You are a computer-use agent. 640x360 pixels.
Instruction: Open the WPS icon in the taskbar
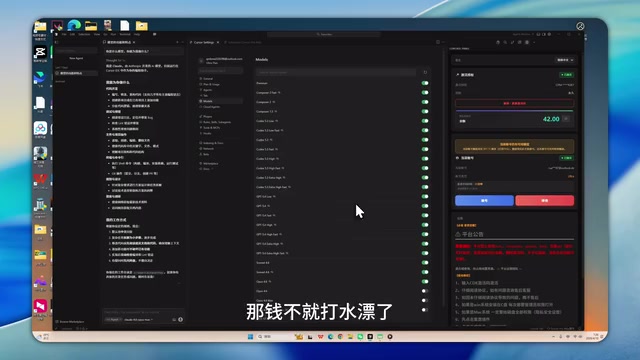(320, 337)
